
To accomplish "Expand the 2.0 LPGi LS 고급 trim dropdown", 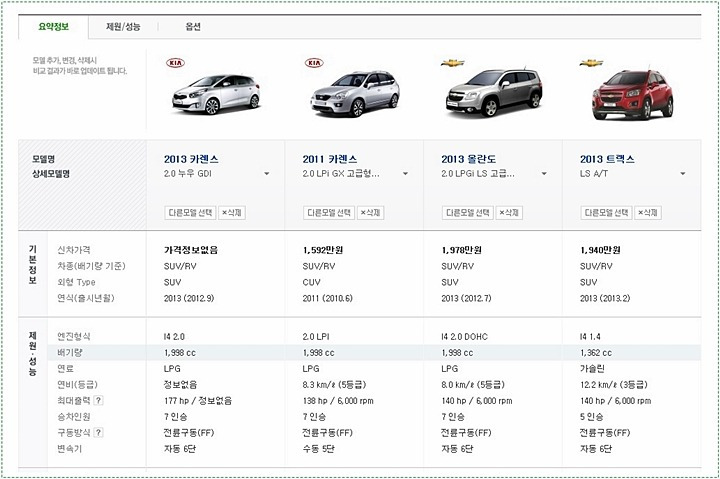I will pos(544,174).
